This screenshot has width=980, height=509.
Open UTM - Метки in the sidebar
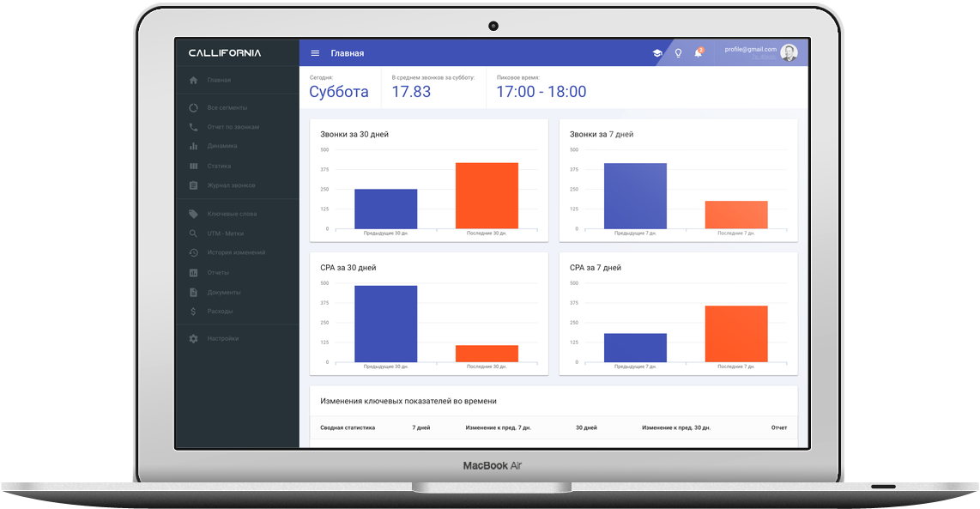click(x=225, y=233)
